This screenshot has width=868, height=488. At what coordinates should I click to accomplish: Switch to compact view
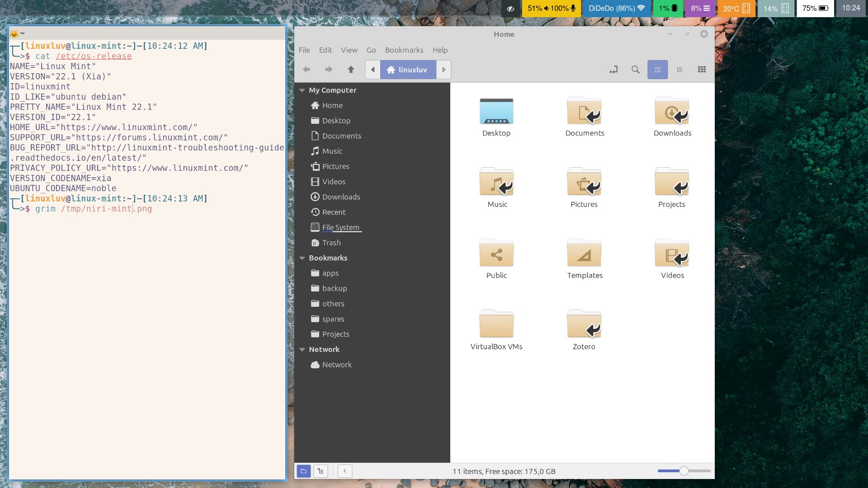point(702,70)
